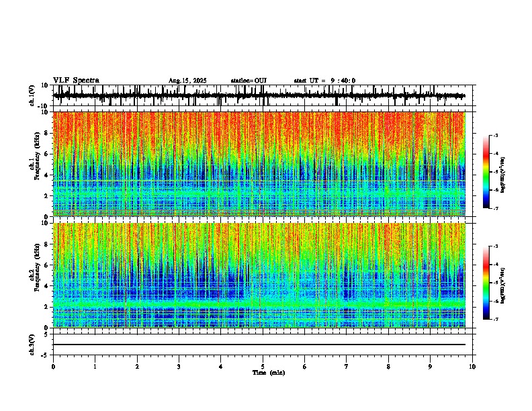Click the "8" kHz tick on ch.1 spectrogram axis
The height and width of the screenshot is (411, 532).
[46, 133]
